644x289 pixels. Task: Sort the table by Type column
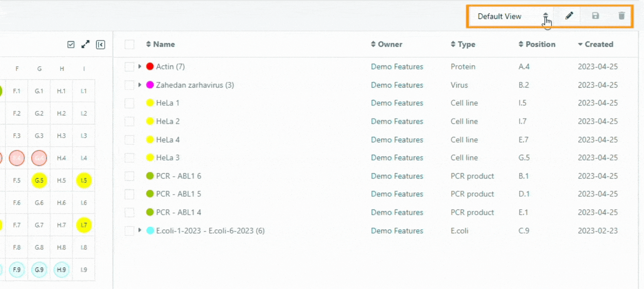463,44
